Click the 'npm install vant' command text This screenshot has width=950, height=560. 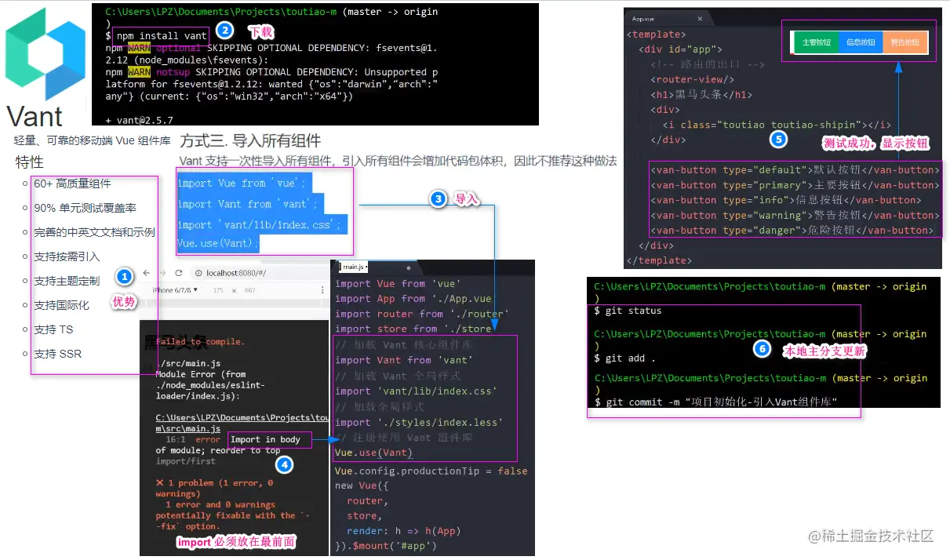pyautogui.click(x=162, y=35)
